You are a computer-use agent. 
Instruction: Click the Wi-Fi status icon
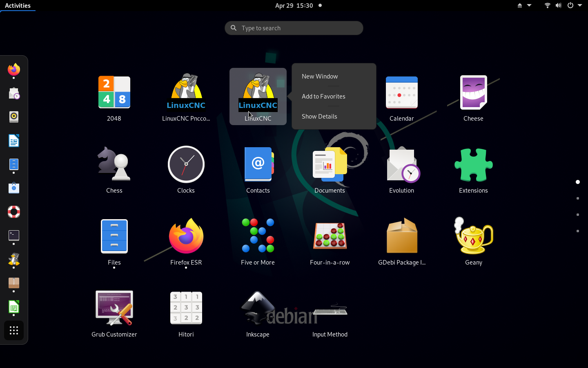pos(548,5)
